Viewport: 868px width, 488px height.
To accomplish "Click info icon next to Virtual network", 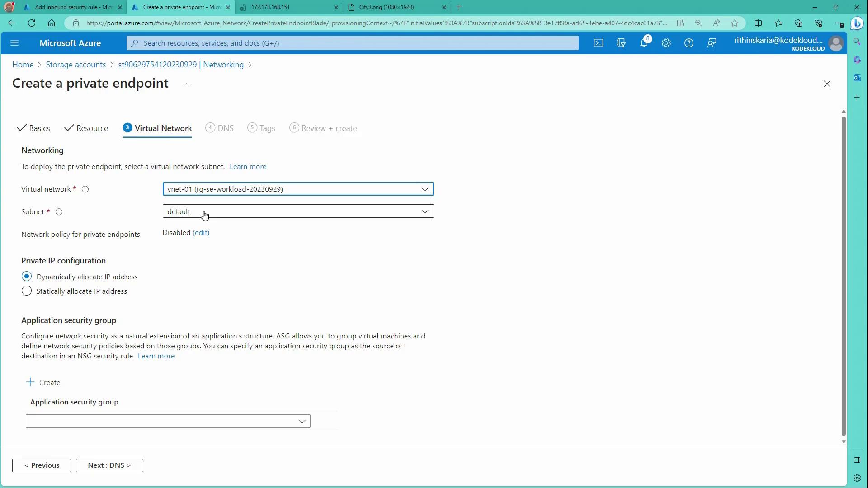I will [85, 189].
